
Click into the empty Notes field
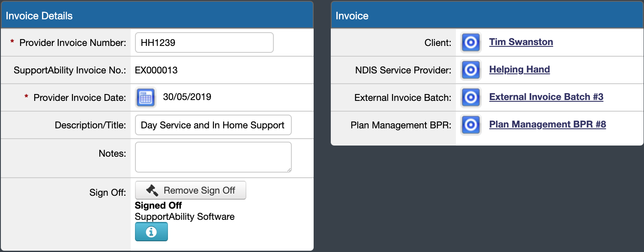click(x=213, y=157)
